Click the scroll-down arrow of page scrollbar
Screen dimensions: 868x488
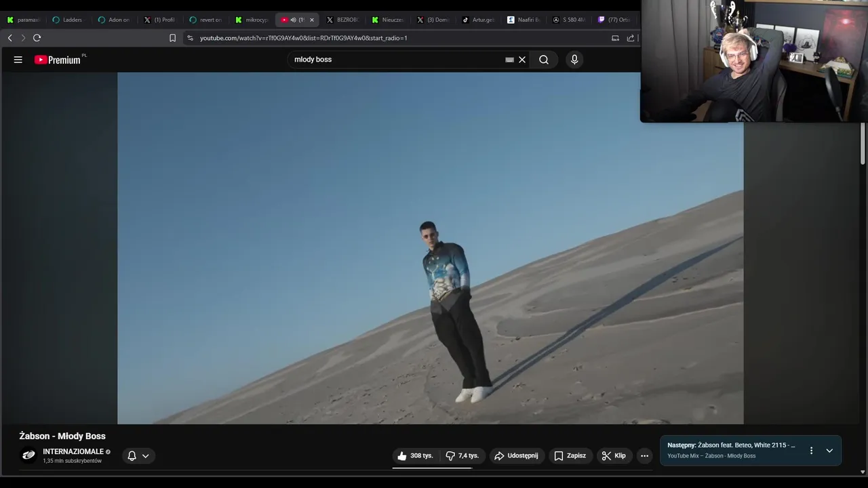coord(863,472)
